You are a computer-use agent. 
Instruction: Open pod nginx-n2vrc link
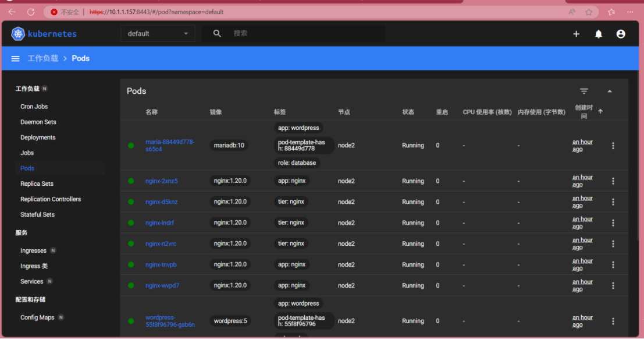161,243
